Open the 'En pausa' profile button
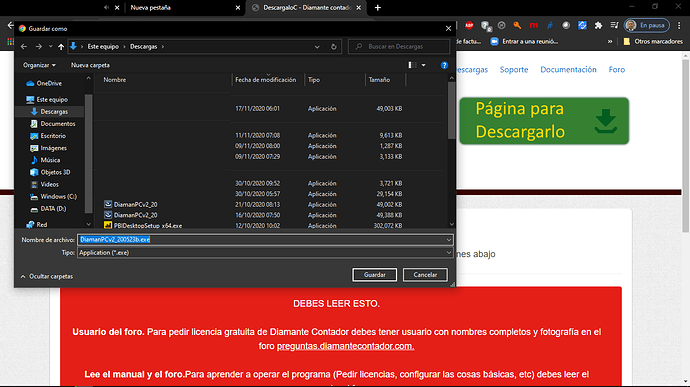The height and width of the screenshot is (387, 690). tap(647, 25)
